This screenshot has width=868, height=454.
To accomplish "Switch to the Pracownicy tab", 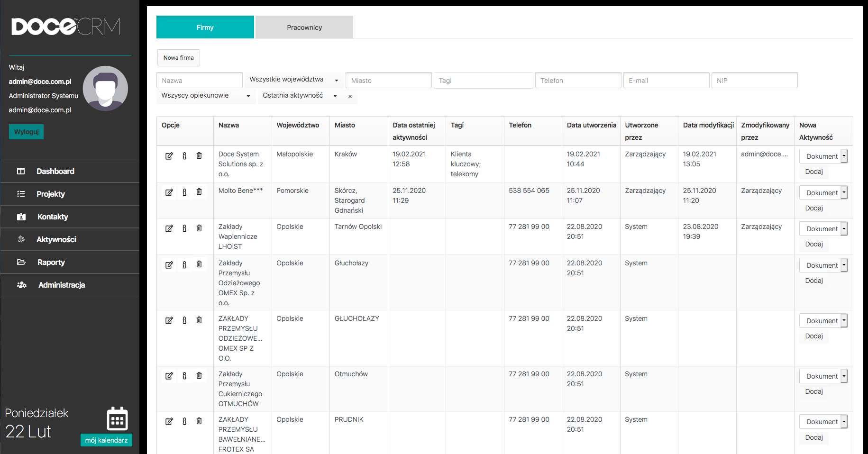I will click(304, 27).
